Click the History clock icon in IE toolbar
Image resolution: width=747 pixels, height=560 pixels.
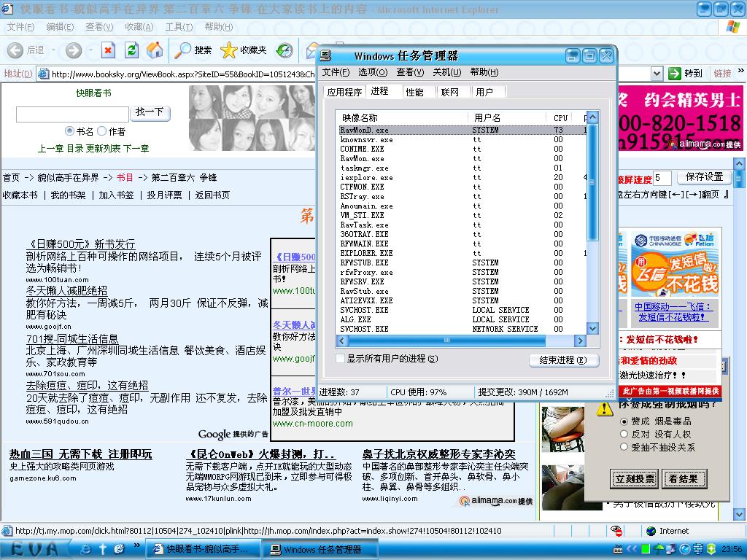tap(285, 50)
